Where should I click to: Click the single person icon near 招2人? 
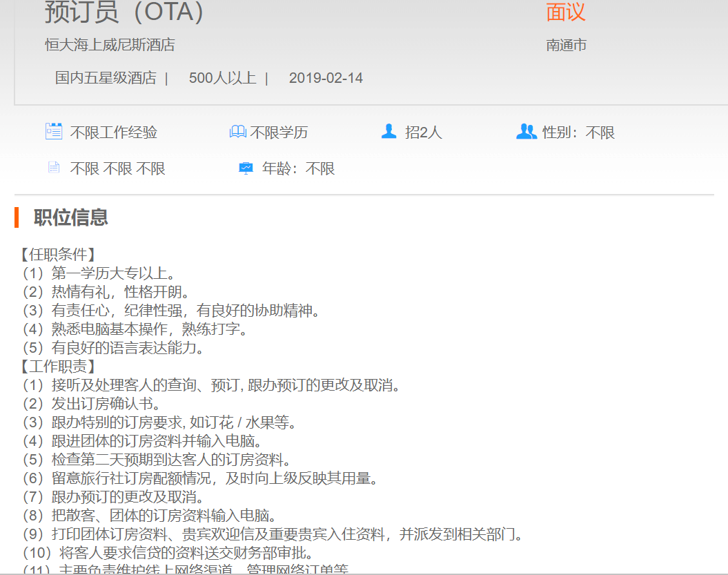(388, 131)
